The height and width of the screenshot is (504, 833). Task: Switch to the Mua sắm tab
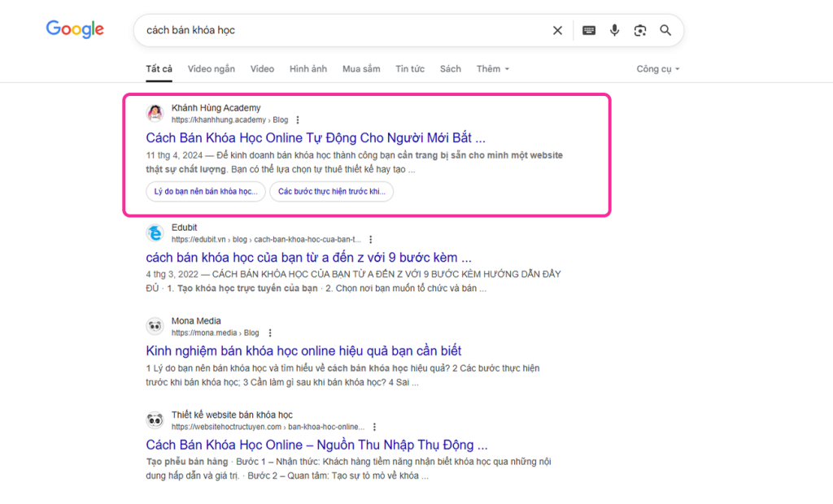click(x=361, y=69)
